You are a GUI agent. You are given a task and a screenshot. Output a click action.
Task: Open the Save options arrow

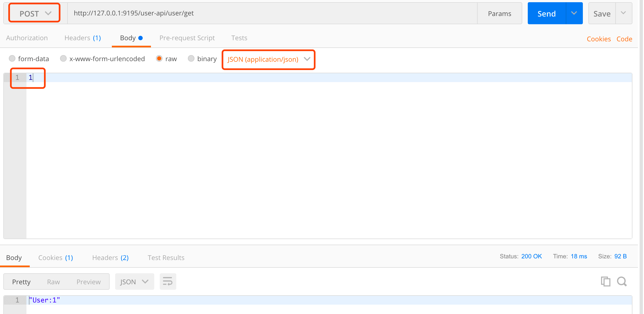624,13
